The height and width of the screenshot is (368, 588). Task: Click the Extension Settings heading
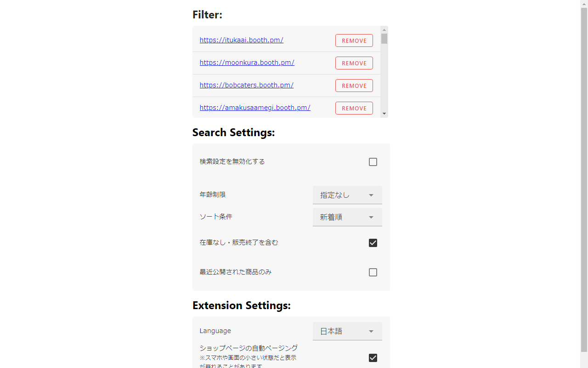point(242,305)
